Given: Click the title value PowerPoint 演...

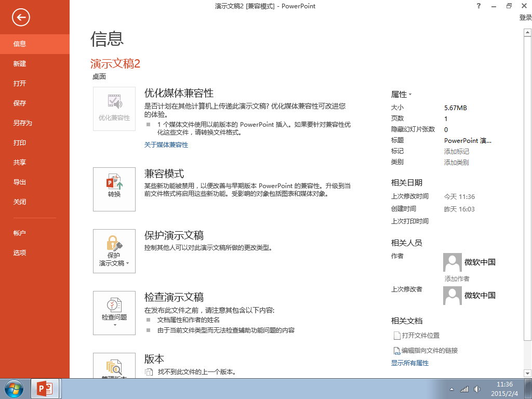Looking at the screenshot, I should (x=468, y=140).
